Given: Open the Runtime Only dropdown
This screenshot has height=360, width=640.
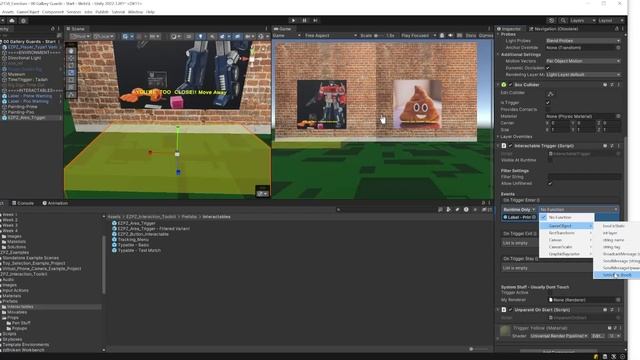Looking at the screenshot, I should pyautogui.click(x=519, y=209).
